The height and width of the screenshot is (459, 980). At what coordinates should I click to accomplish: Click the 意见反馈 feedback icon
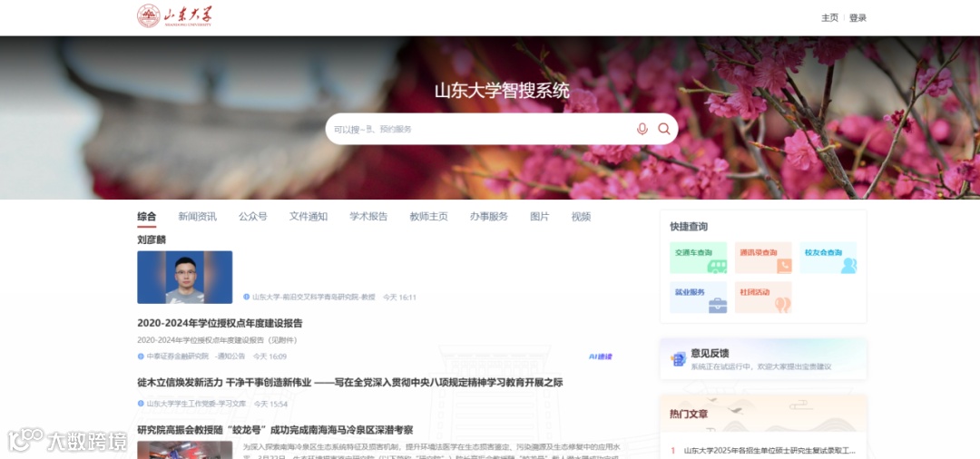678,359
